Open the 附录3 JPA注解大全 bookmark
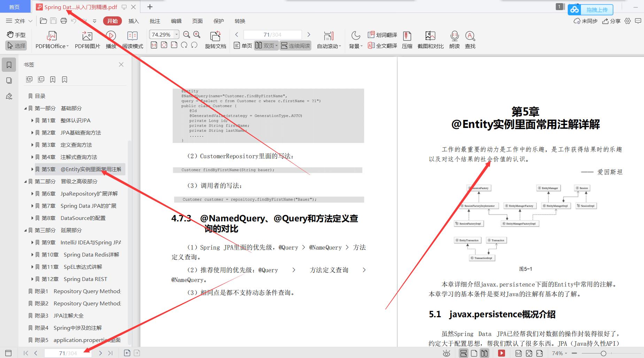 pos(68,315)
